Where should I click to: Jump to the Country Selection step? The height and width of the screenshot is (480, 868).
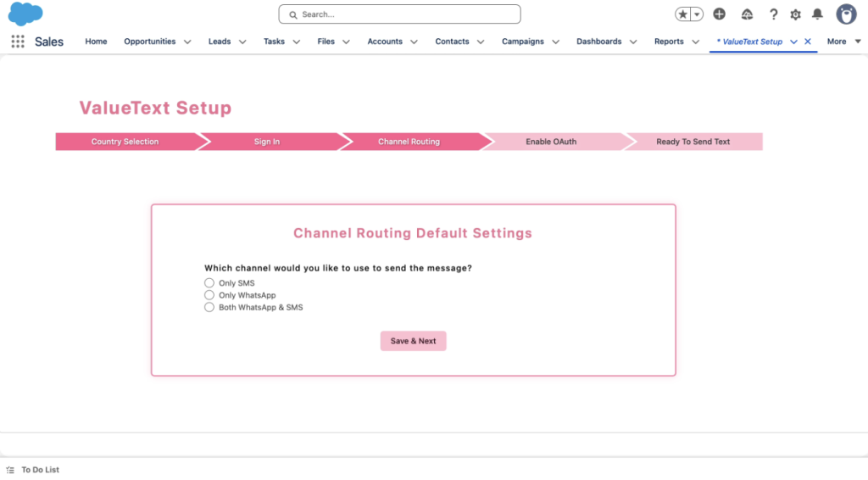125,142
